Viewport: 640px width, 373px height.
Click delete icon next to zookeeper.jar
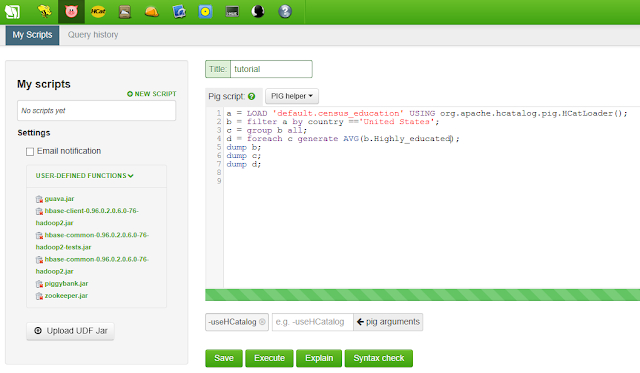(x=39, y=296)
